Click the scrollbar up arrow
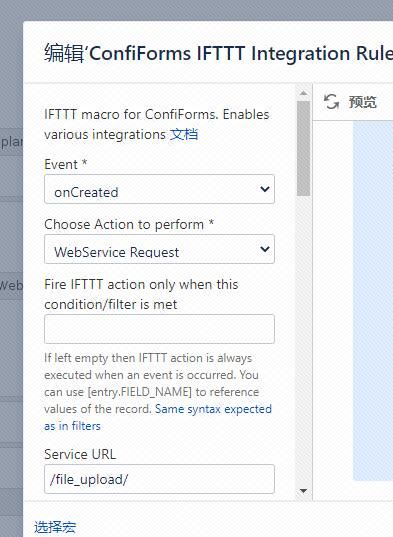This screenshot has height=537, width=393. pyautogui.click(x=303, y=93)
